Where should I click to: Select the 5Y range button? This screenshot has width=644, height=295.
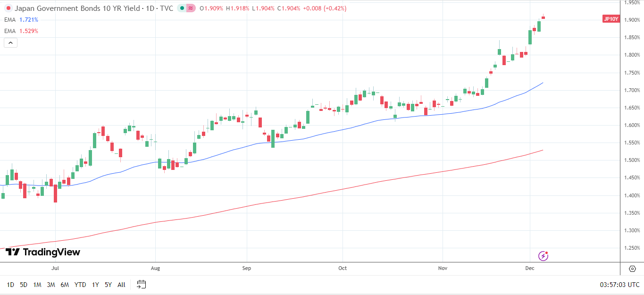point(108,285)
